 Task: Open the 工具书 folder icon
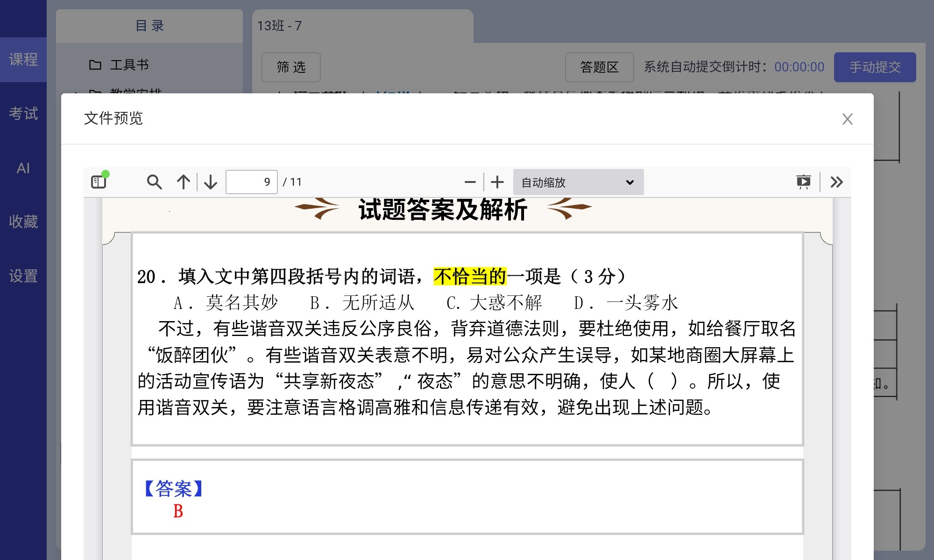(95, 65)
